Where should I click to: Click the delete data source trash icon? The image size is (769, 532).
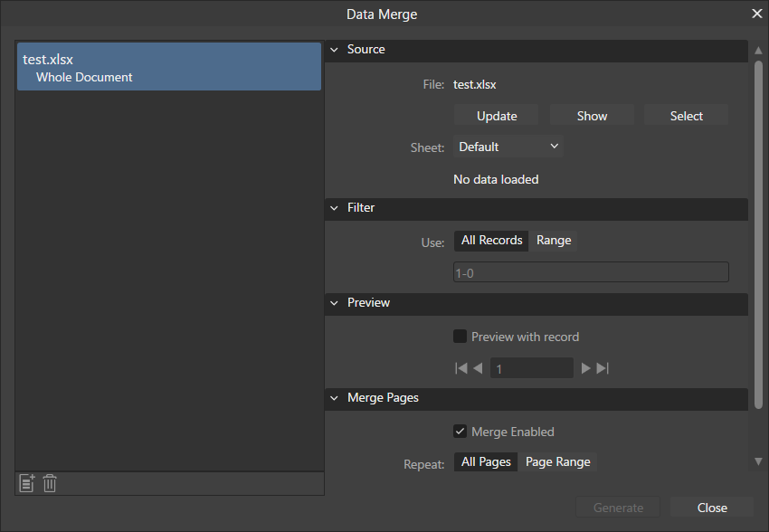[x=50, y=484]
